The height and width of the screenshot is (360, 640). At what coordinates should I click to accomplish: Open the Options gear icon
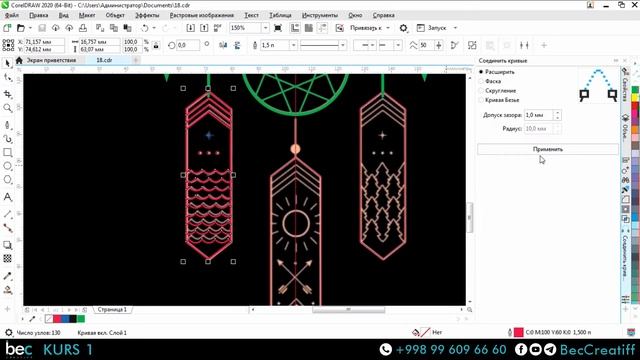tap(403, 28)
